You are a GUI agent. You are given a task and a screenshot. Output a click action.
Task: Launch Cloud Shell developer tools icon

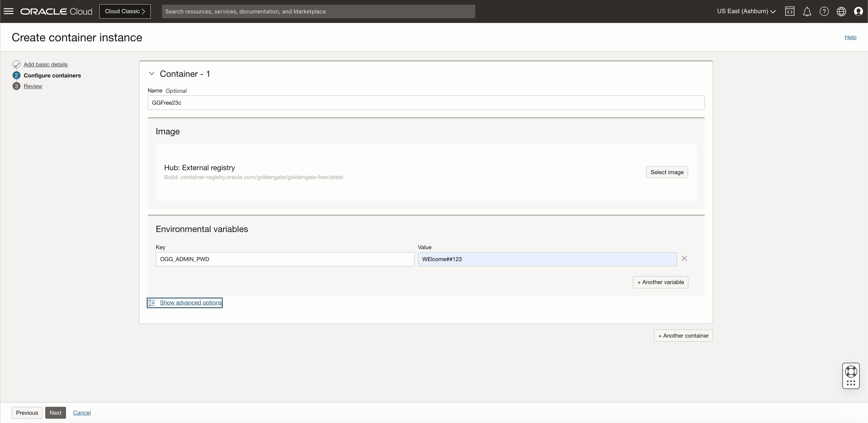point(790,11)
